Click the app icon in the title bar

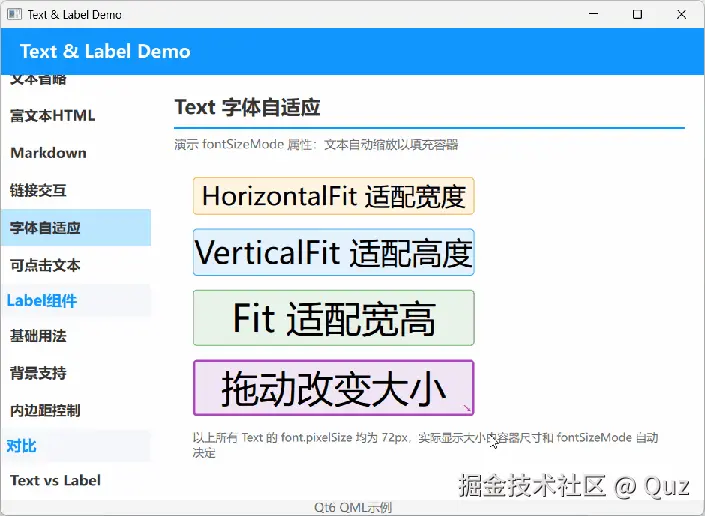click(x=14, y=14)
